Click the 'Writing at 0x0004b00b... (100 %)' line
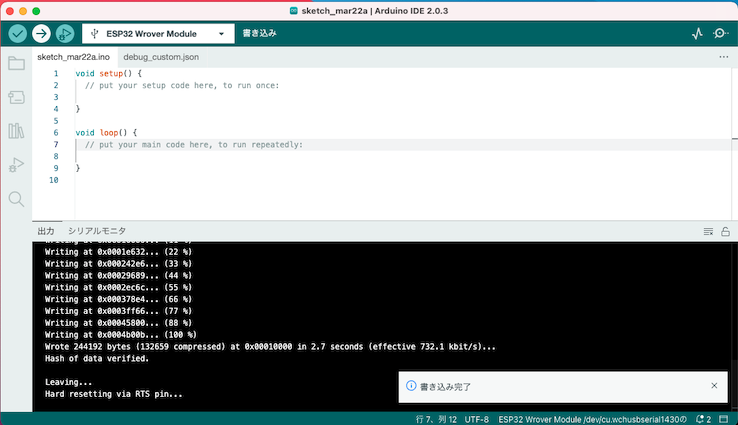Viewport: 738px width, 425px height. [120, 335]
